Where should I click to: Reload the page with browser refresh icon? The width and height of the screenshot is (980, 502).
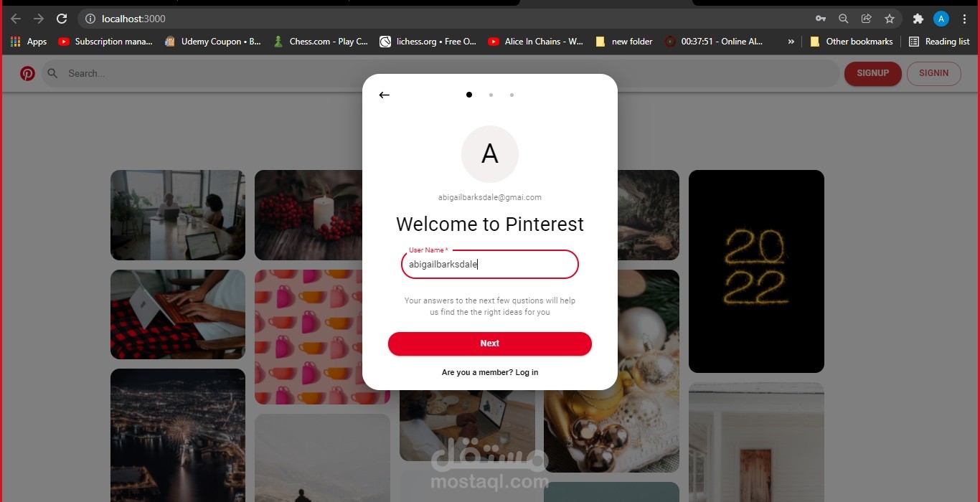pyautogui.click(x=62, y=19)
